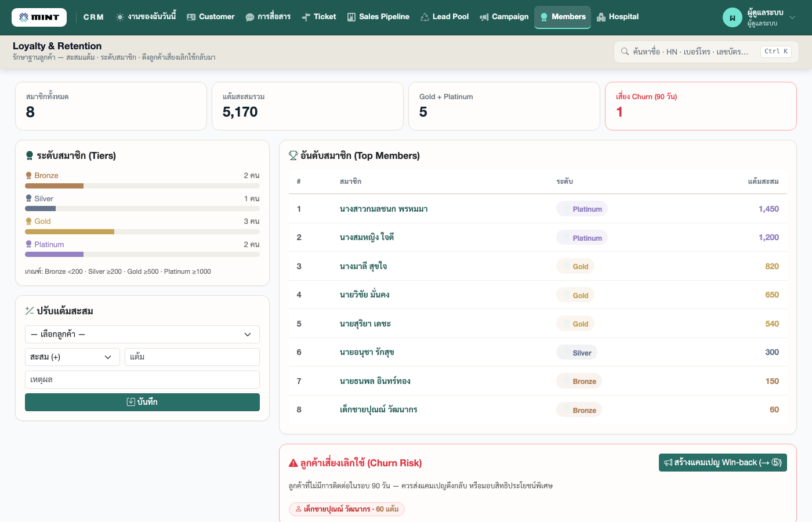Expand the user account menu chevron
The image size is (812, 522).
tap(792, 17)
